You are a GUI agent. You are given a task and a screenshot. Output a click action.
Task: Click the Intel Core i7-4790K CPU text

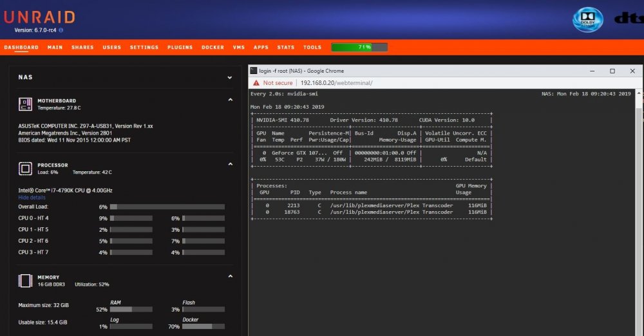pos(65,191)
